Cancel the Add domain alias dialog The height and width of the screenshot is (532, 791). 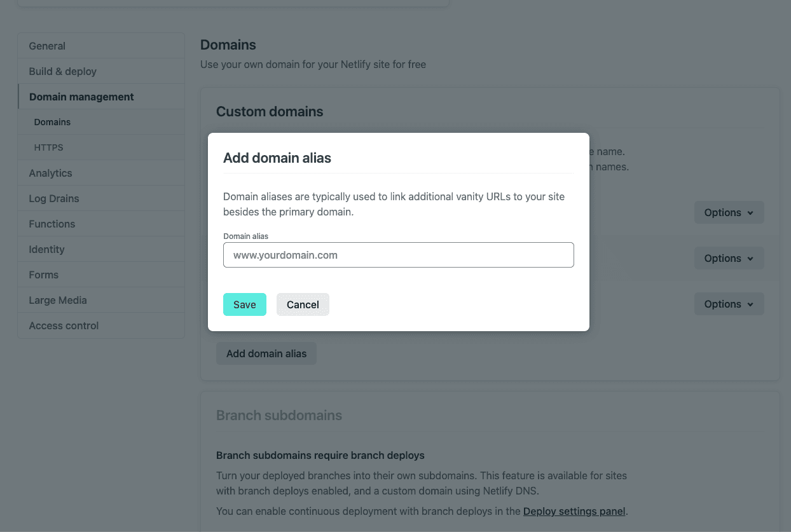pos(303,304)
